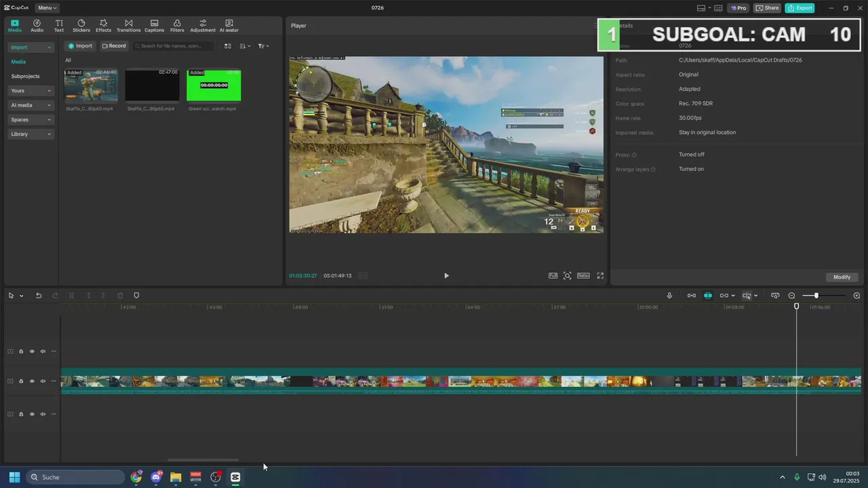The width and height of the screenshot is (868, 488).
Task: Mute the top timeline track
Action: (43, 351)
